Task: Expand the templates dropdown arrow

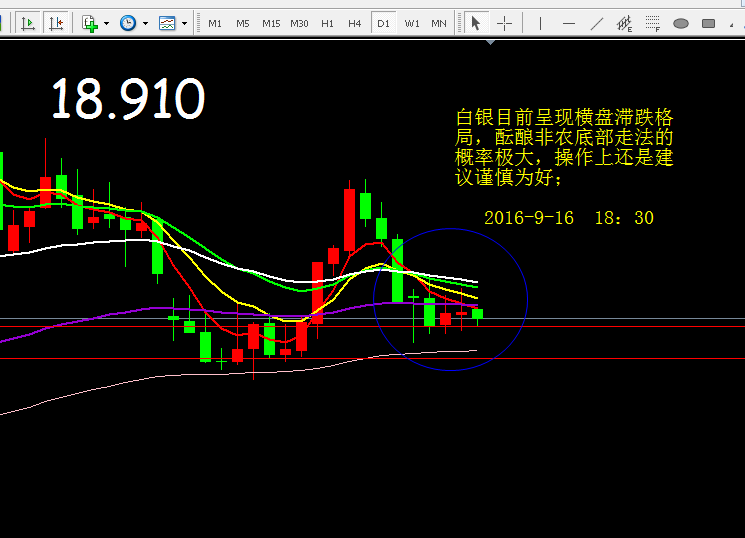Action: 184,23
